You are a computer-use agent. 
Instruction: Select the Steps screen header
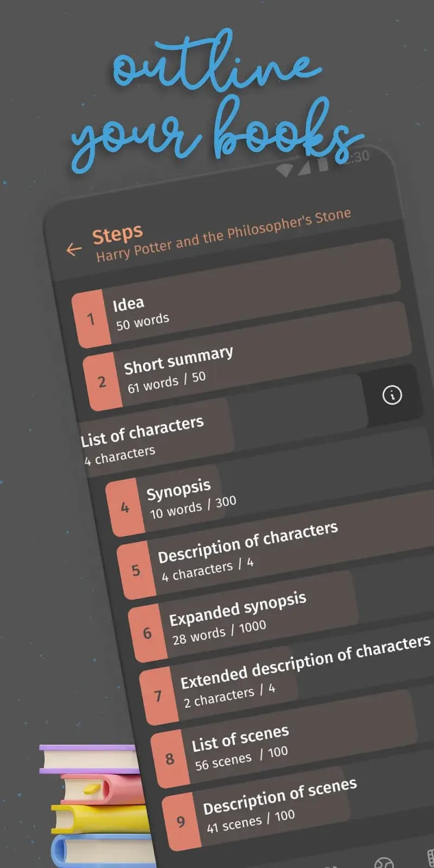[x=117, y=233]
